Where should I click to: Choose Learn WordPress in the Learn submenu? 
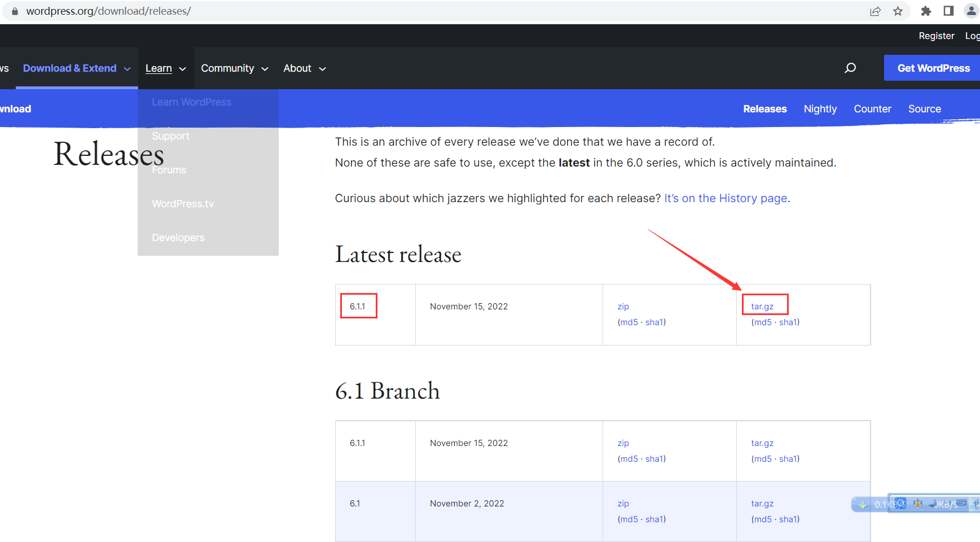coord(191,102)
